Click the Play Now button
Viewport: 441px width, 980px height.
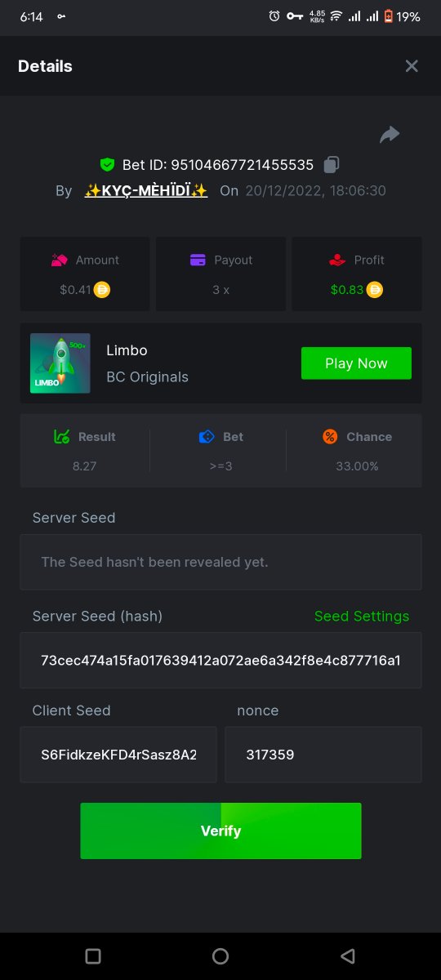tap(356, 363)
